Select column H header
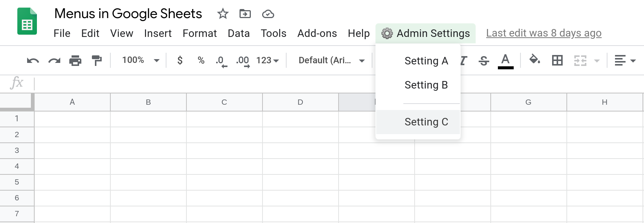 pos(604,102)
